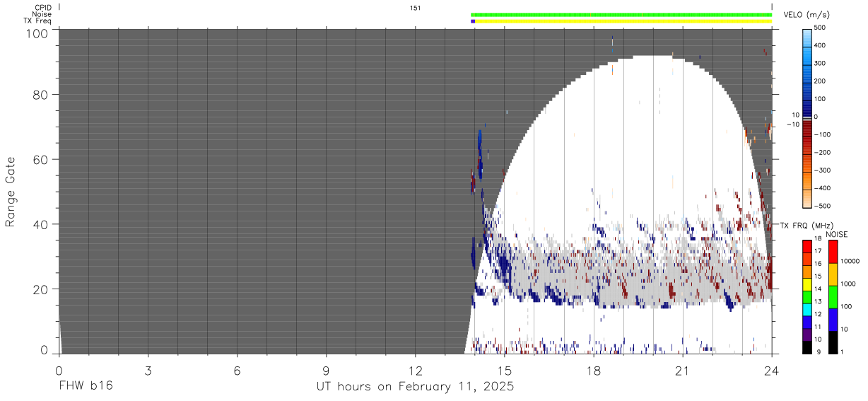
Task: Select the CPID value 151
Action: 415,8
